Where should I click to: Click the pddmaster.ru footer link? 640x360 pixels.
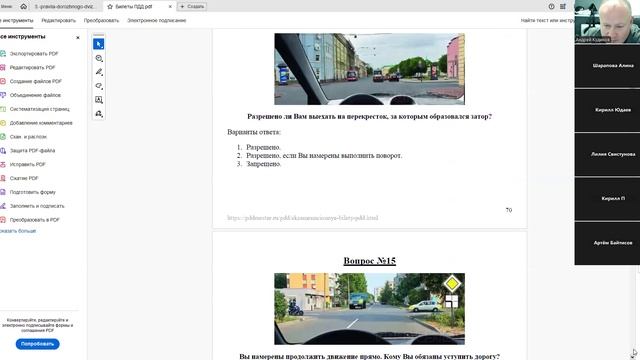coord(302,218)
